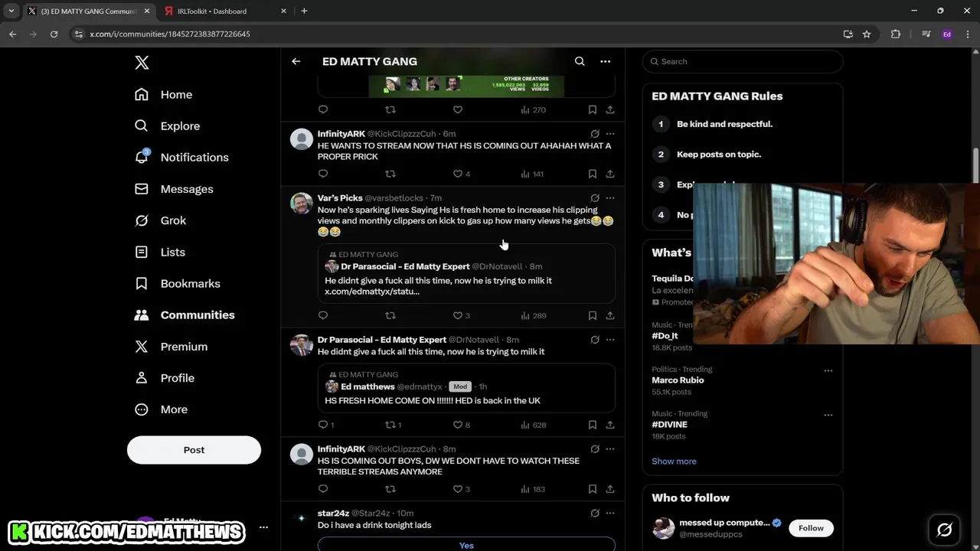Open the community header more options
The height and width of the screenshot is (551, 980).
point(605,61)
